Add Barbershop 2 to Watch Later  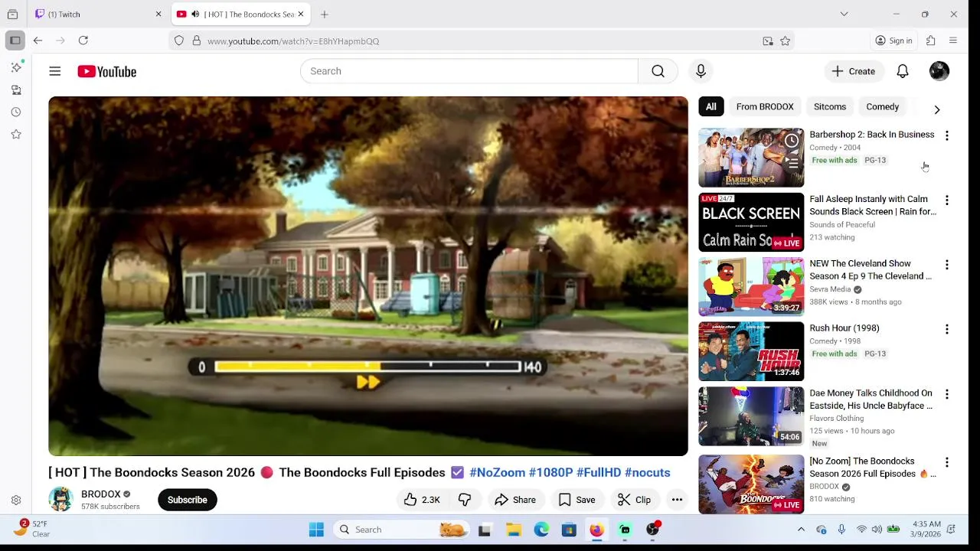[792, 141]
